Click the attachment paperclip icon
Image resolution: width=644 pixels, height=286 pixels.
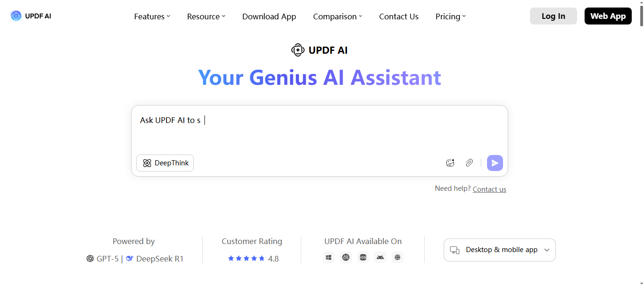click(x=470, y=163)
